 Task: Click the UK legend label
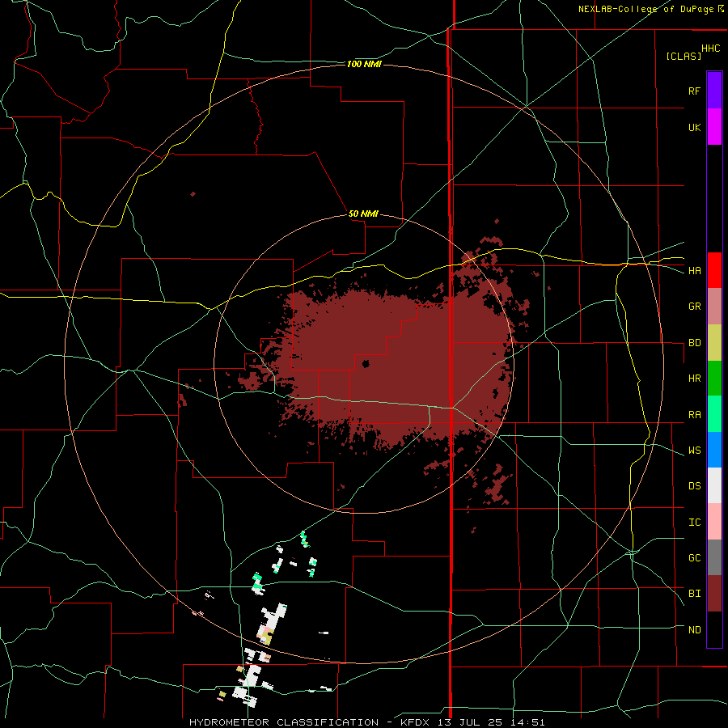coord(694,128)
